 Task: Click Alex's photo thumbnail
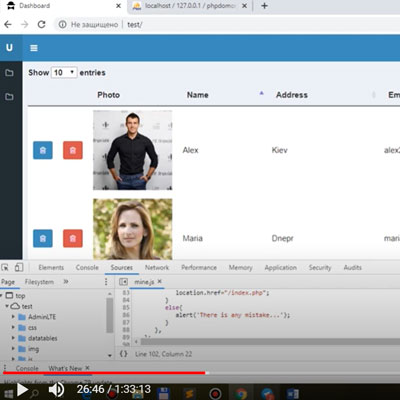coord(133,150)
